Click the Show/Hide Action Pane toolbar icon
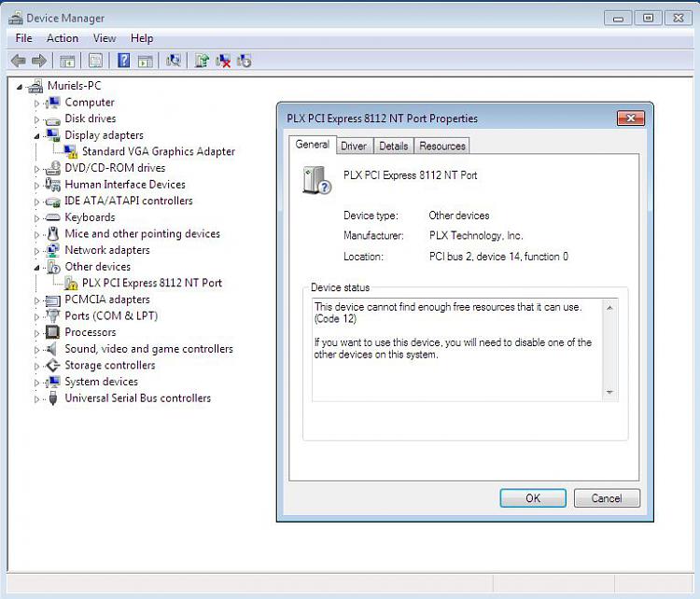This screenshot has width=700, height=599. pyautogui.click(x=145, y=62)
